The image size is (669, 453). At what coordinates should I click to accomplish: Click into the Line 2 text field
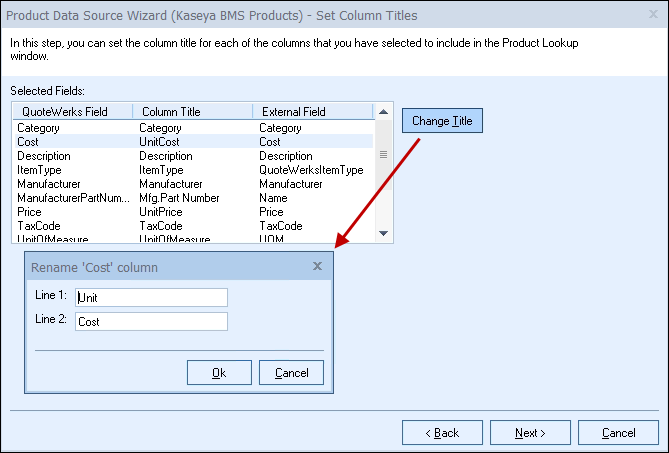click(x=151, y=322)
